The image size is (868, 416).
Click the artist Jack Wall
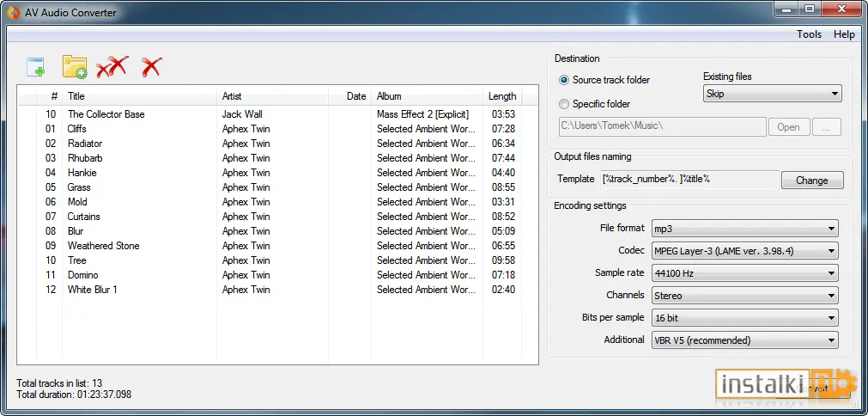click(x=242, y=114)
